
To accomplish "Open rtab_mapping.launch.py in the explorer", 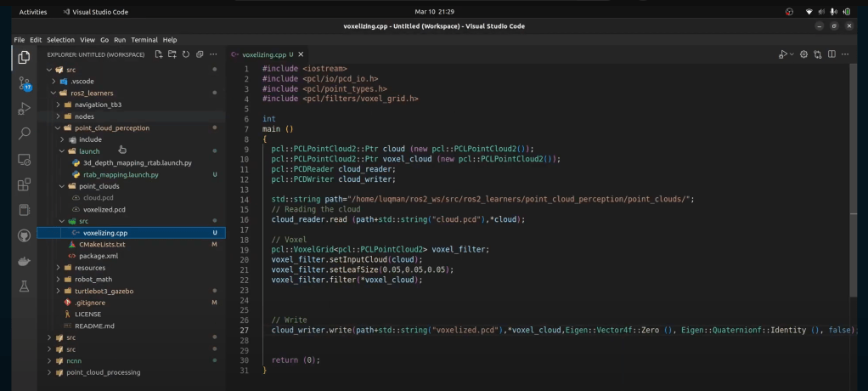I will coord(121,174).
